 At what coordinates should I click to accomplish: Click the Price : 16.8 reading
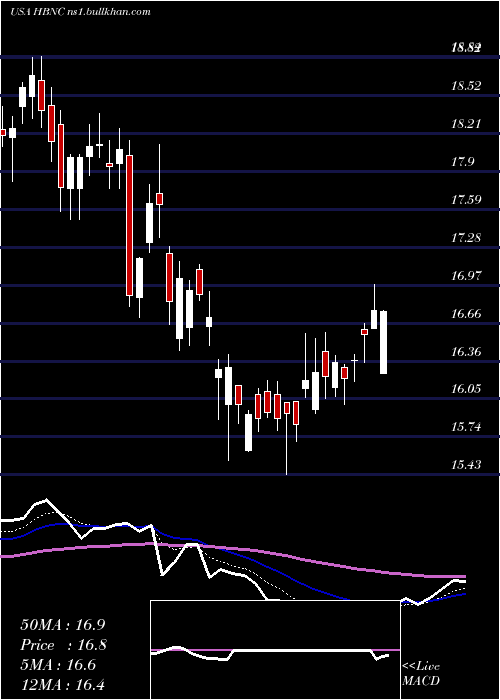[63, 645]
